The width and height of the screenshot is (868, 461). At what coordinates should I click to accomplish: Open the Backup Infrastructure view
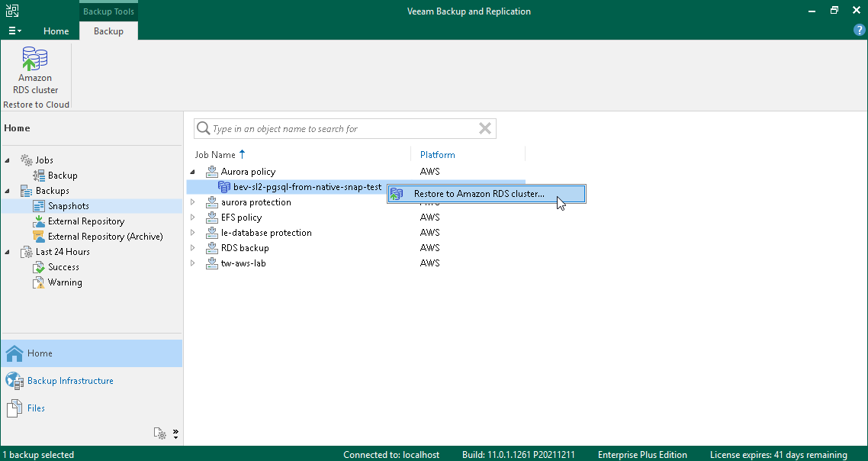pos(92,381)
